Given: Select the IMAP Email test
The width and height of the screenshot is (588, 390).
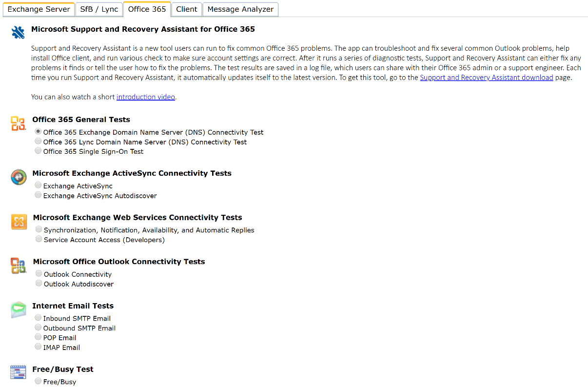Looking at the screenshot, I should [38, 347].
